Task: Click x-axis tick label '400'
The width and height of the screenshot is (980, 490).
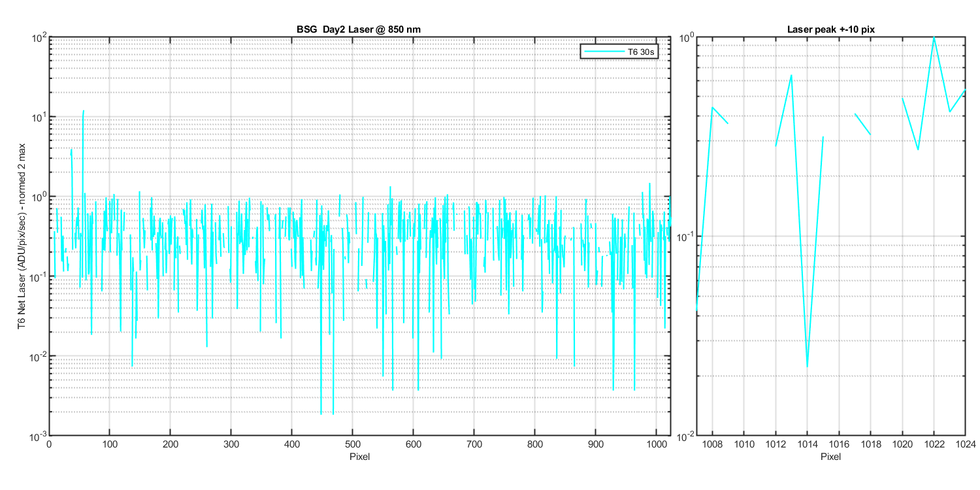Action: pyautogui.click(x=292, y=444)
